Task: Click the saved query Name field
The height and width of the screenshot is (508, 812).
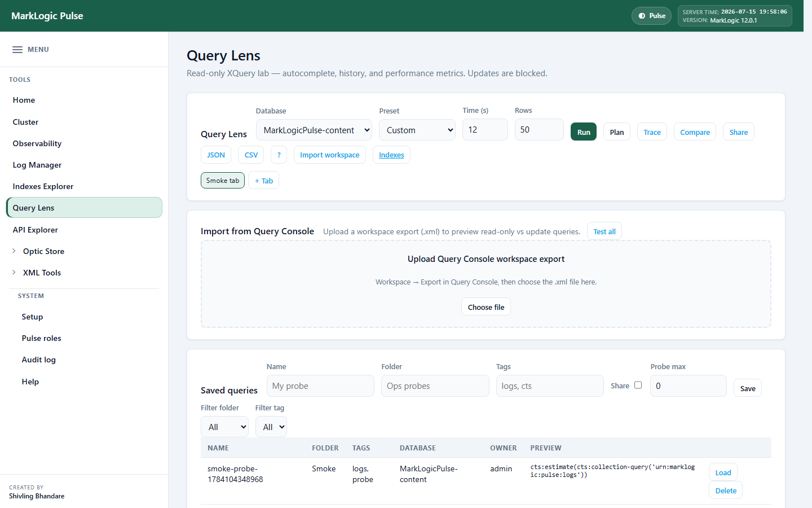Action: 320,386
